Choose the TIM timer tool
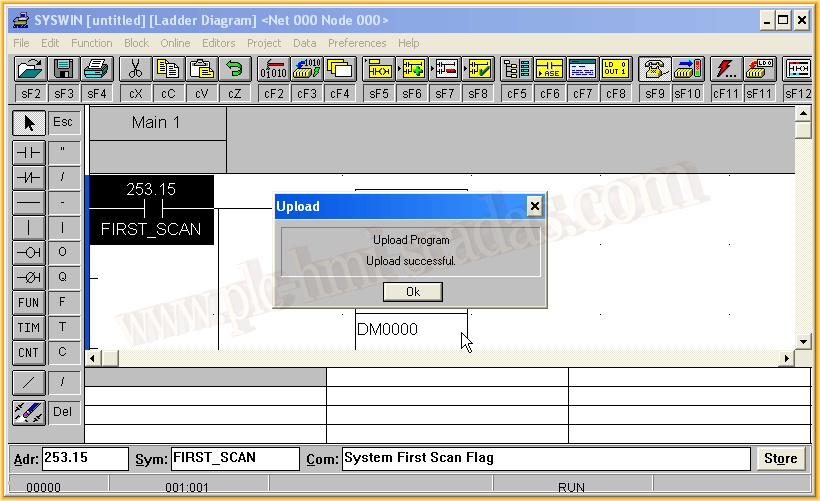 pos(28,327)
